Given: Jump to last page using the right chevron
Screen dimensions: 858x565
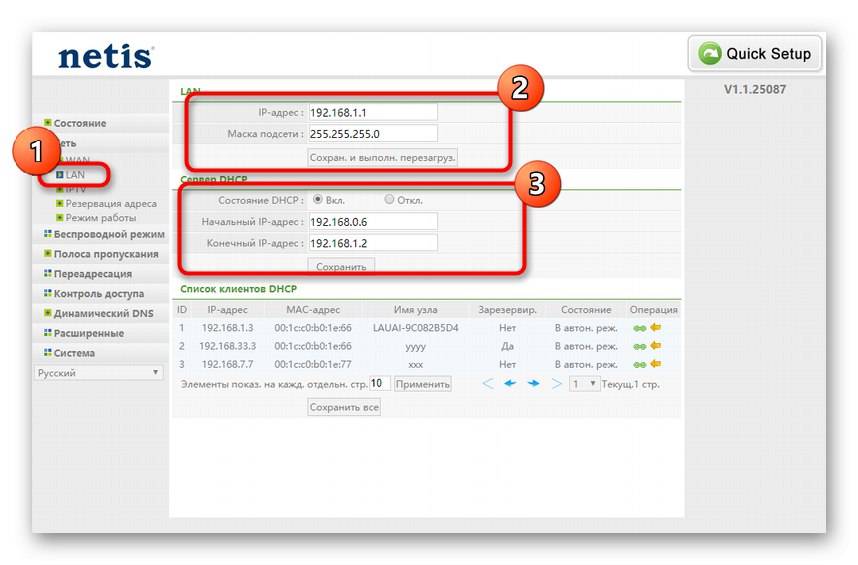Looking at the screenshot, I should [556, 383].
